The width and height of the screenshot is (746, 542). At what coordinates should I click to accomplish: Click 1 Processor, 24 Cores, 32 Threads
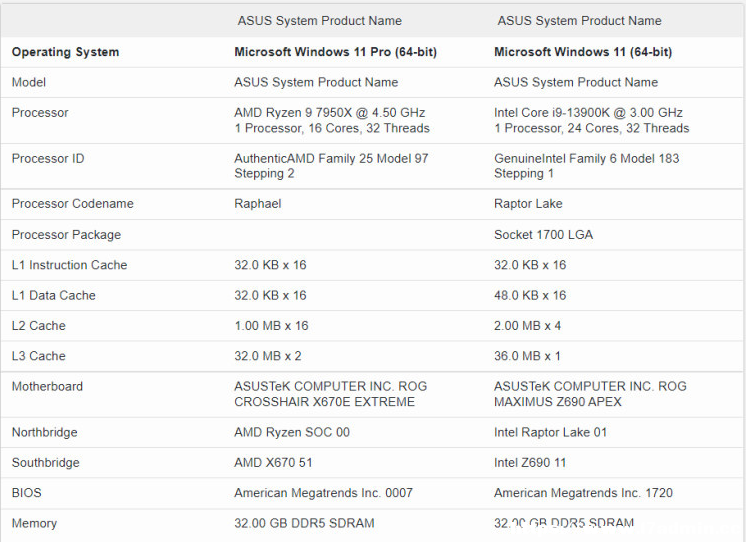click(591, 128)
